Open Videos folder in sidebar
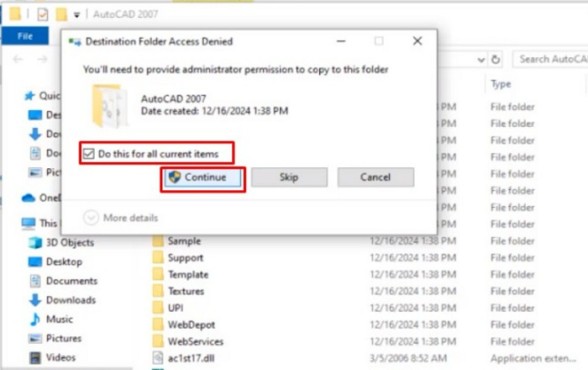The height and width of the screenshot is (370, 588). click(x=52, y=357)
